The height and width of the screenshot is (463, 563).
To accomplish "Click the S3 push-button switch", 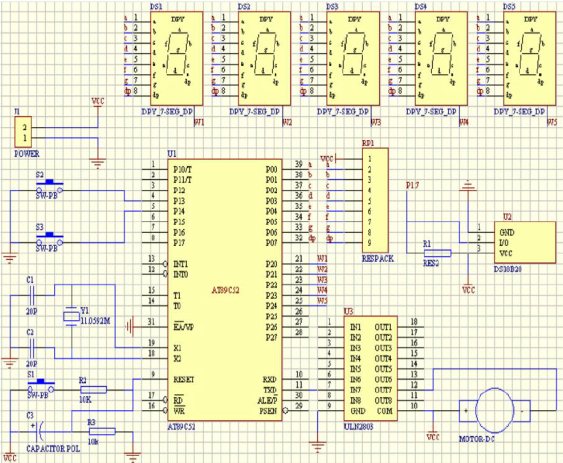I will [x=50, y=240].
